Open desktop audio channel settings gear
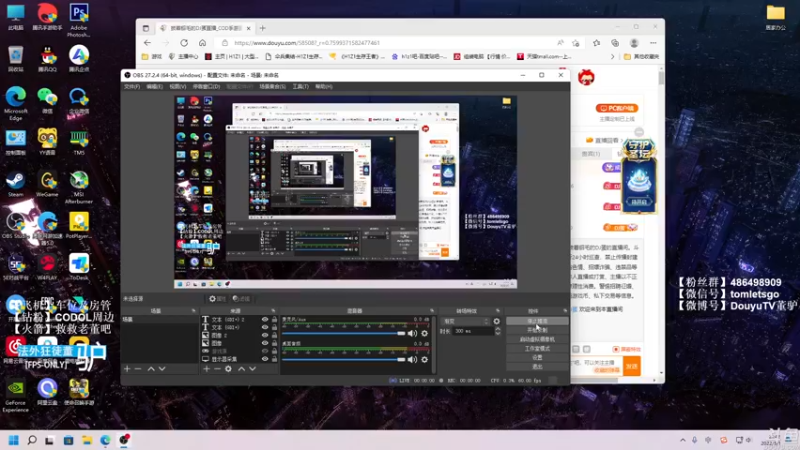The width and height of the screenshot is (800, 450). [424, 359]
